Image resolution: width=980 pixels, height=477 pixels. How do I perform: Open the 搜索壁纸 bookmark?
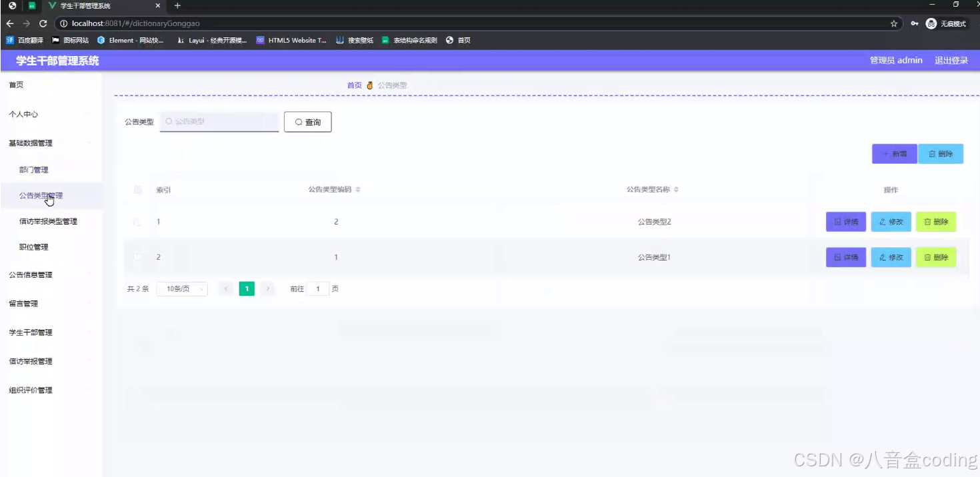pyautogui.click(x=355, y=40)
